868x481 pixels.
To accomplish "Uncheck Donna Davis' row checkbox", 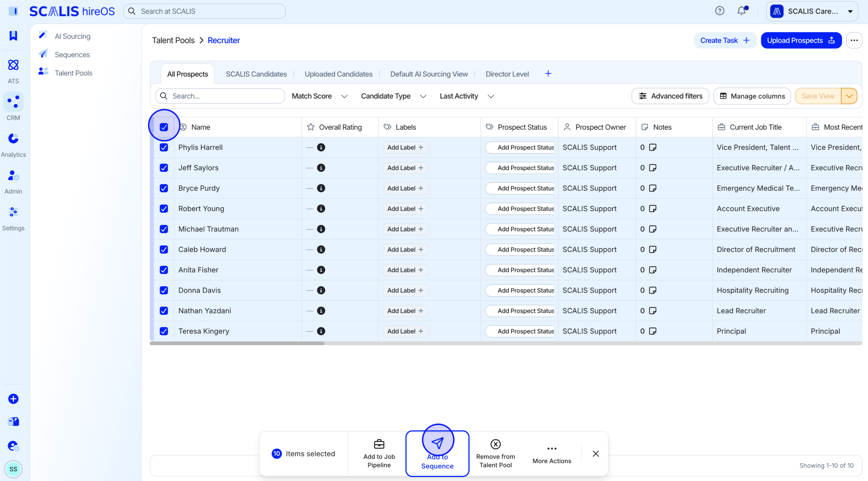I will coord(164,290).
